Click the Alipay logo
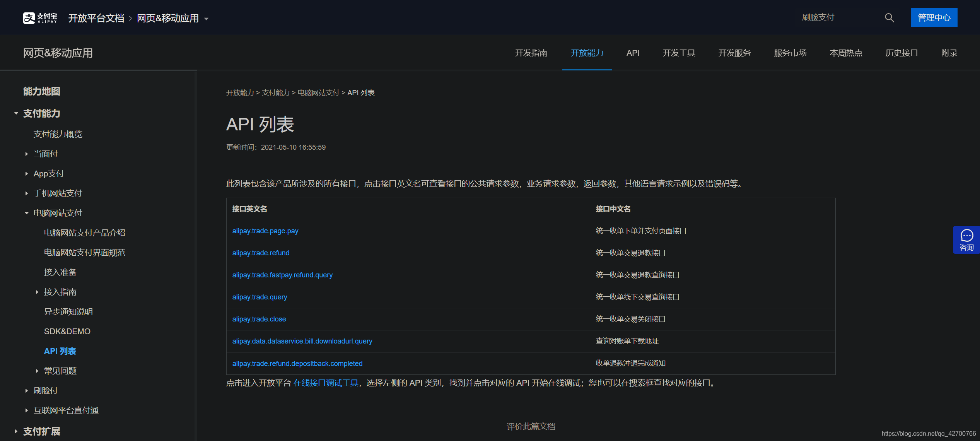The height and width of the screenshot is (441, 980). (x=40, y=18)
